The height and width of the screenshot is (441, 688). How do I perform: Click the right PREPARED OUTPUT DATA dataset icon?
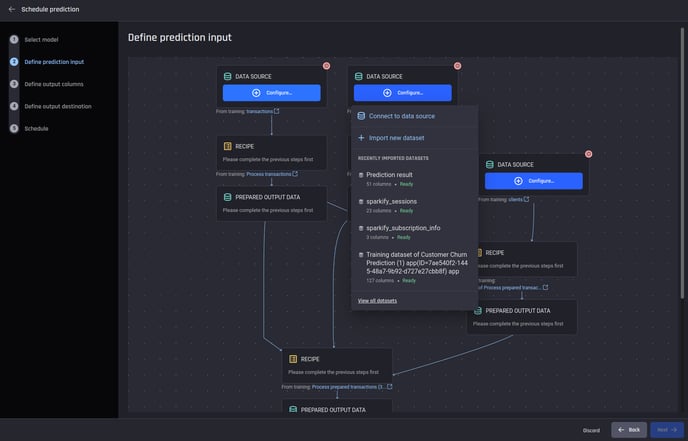click(478, 311)
